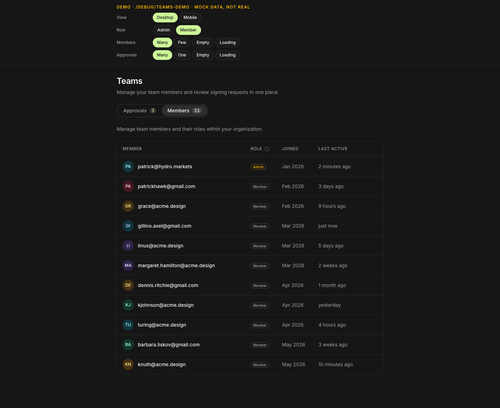Set Members state to Few
The height and width of the screenshot is (408, 500).
(182, 42)
